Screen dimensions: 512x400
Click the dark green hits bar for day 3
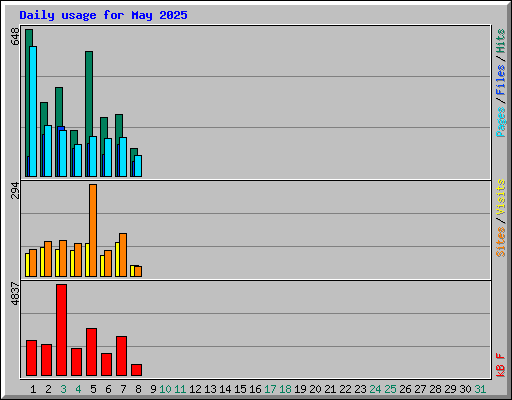click(59, 107)
